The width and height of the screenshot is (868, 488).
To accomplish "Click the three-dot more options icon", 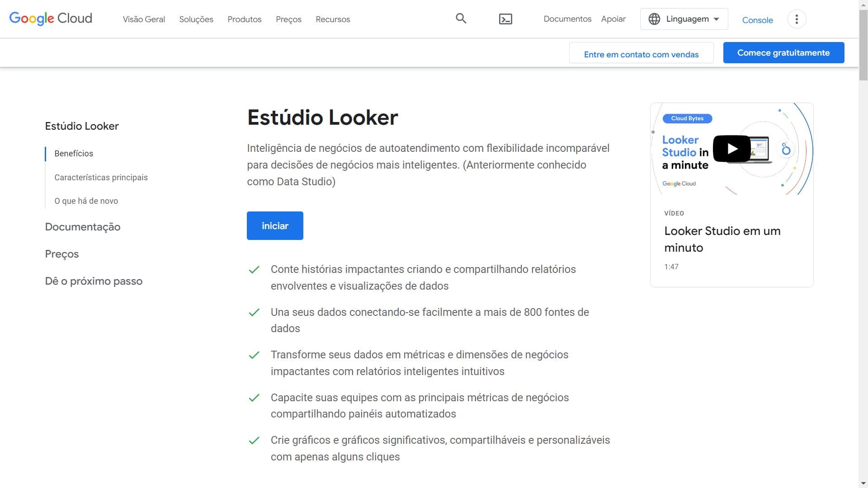I will point(797,19).
